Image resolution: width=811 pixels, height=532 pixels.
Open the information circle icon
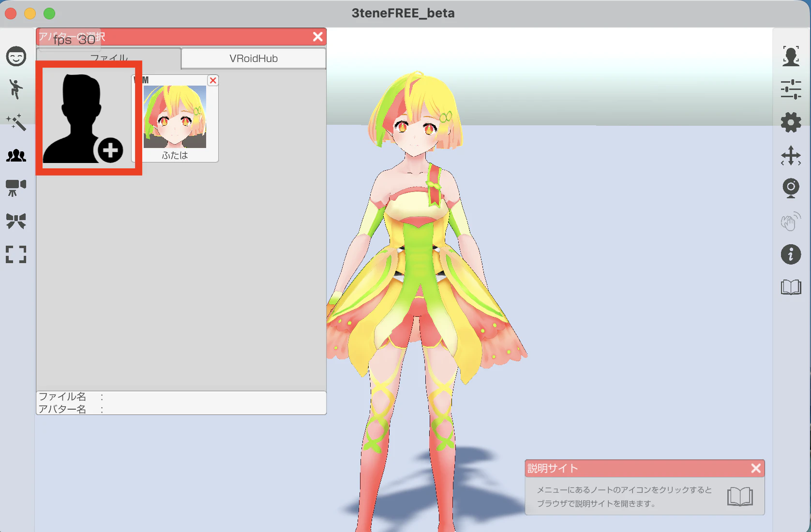(791, 254)
